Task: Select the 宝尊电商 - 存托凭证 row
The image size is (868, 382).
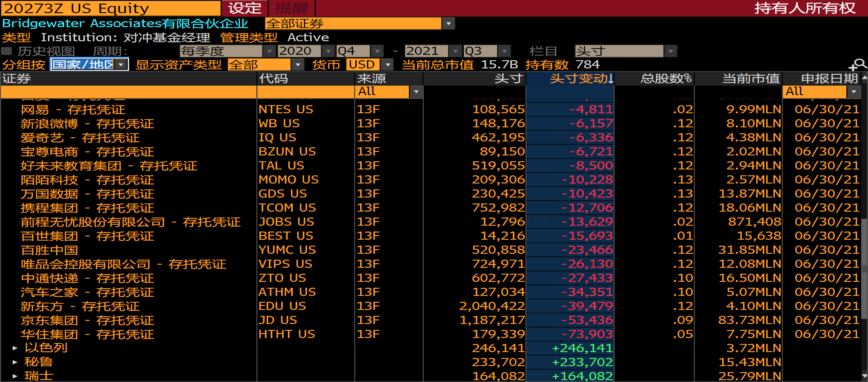Action: coord(430,152)
